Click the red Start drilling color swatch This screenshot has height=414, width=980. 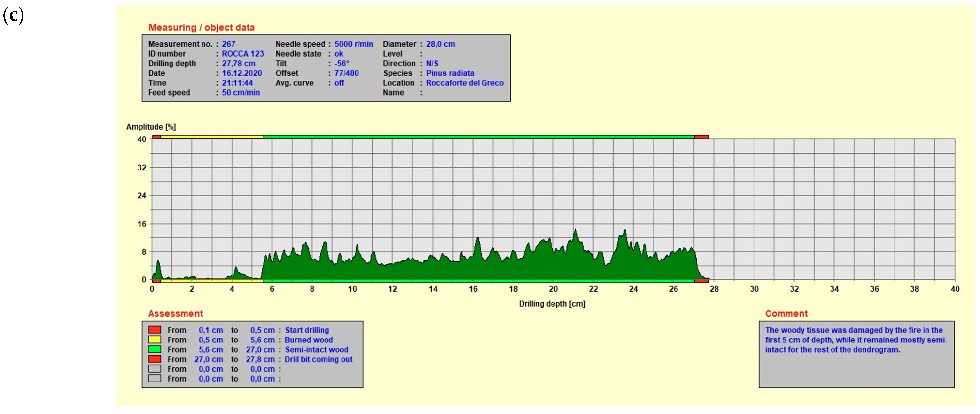[155, 330]
